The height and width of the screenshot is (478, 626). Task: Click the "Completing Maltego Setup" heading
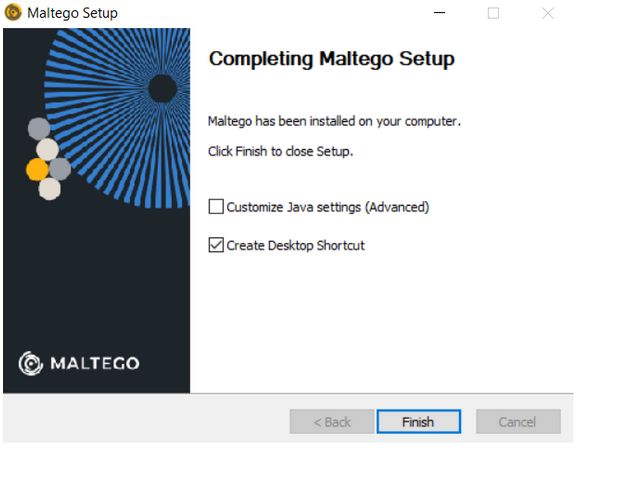331,59
